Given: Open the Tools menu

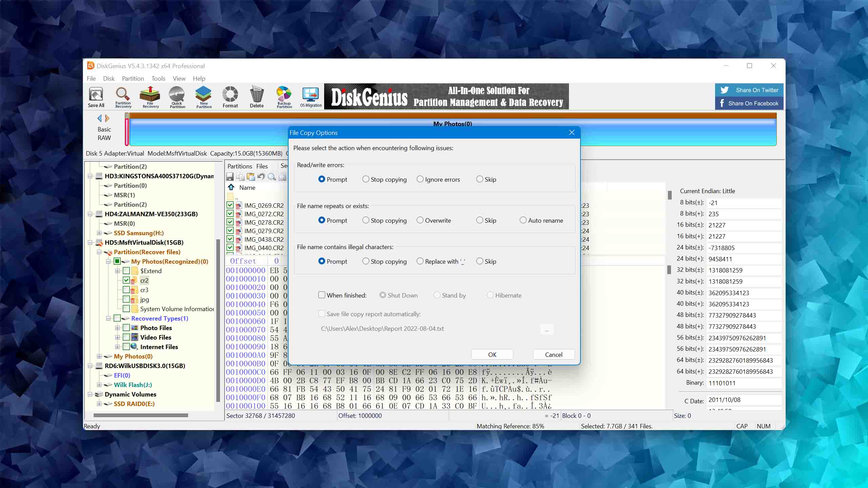Looking at the screenshot, I should (158, 78).
